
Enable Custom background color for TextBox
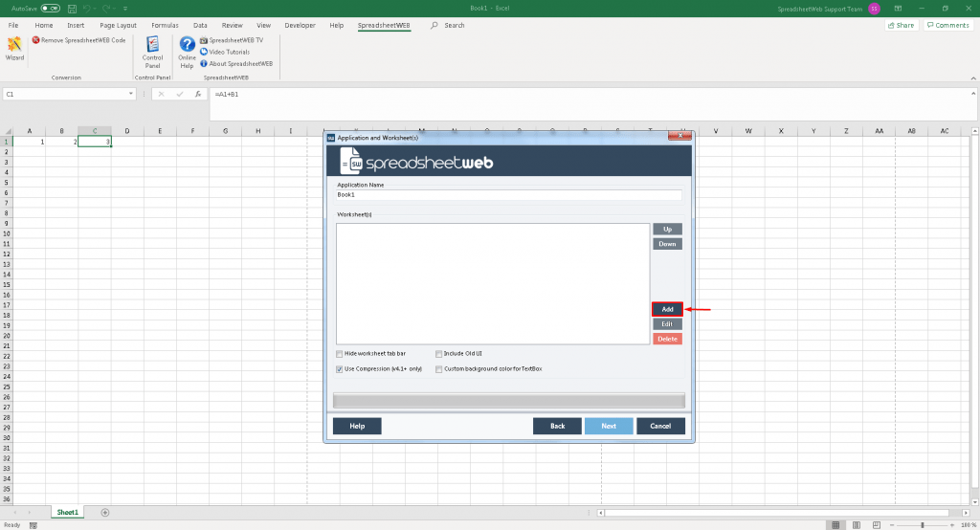[438, 369]
